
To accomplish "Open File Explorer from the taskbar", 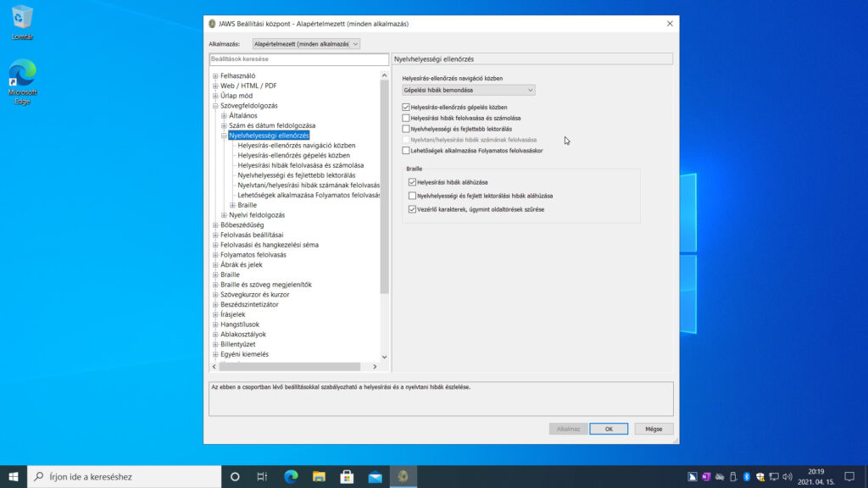I will click(319, 476).
